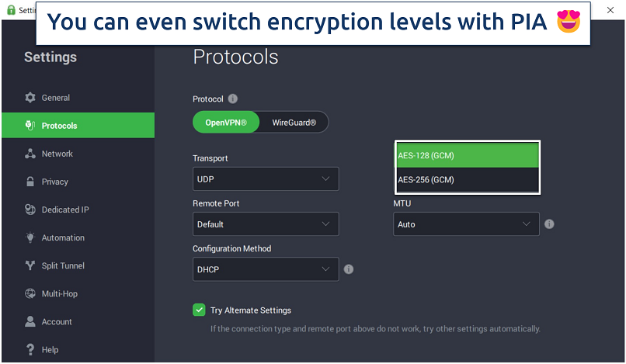Select AES-128 (GCM) from the list

(467, 155)
